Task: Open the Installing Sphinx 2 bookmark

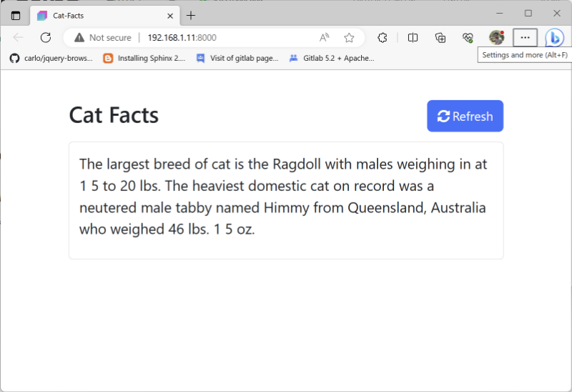Action: (144, 58)
